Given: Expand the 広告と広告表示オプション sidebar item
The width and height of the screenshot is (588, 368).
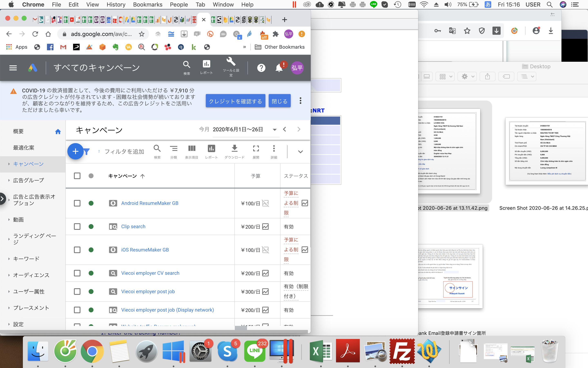Looking at the screenshot, I should 9,200.
